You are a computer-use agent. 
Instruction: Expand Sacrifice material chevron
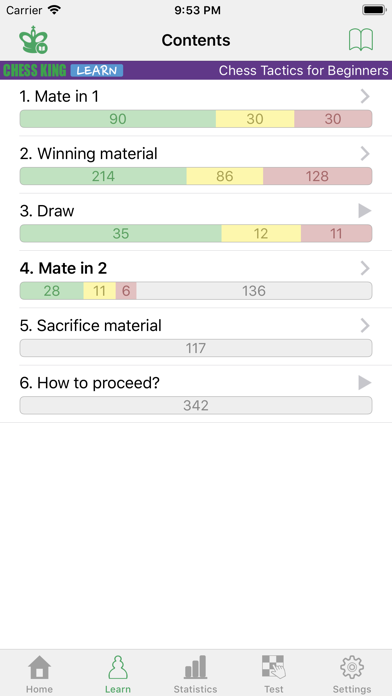pos(365,325)
